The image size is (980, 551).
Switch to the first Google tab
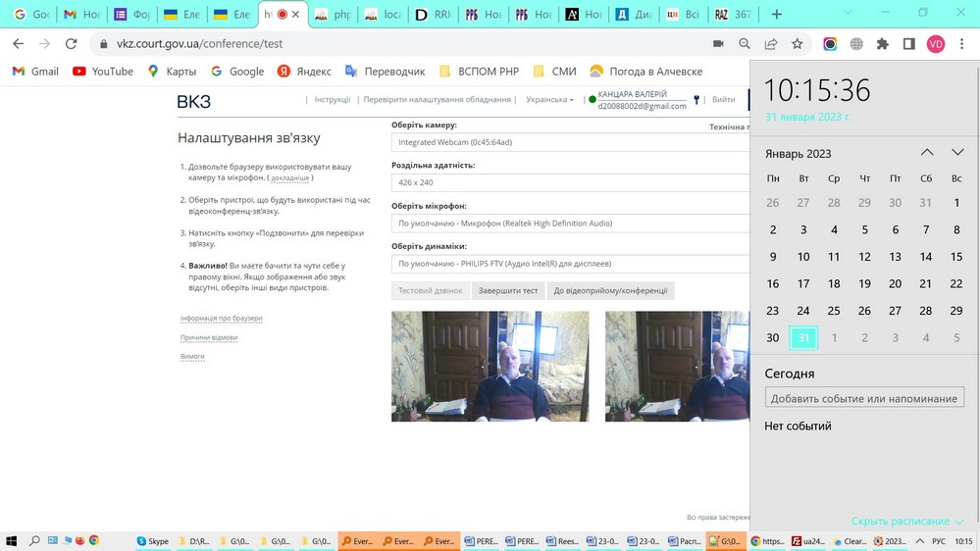pyautogui.click(x=31, y=14)
